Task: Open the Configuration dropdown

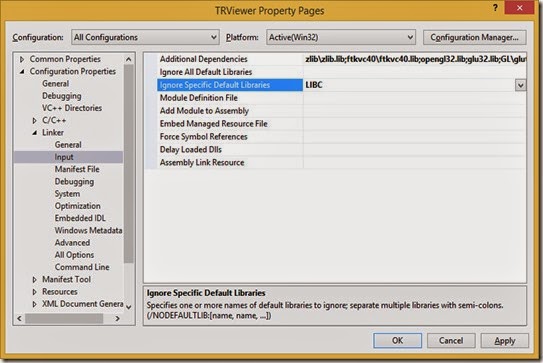Action: click(x=145, y=37)
